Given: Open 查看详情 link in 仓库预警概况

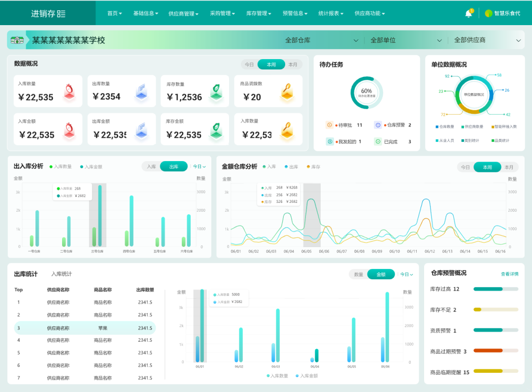Looking at the screenshot, I should coord(510,274).
